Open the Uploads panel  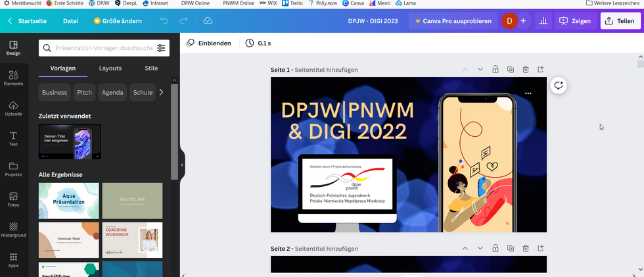click(14, 109)
